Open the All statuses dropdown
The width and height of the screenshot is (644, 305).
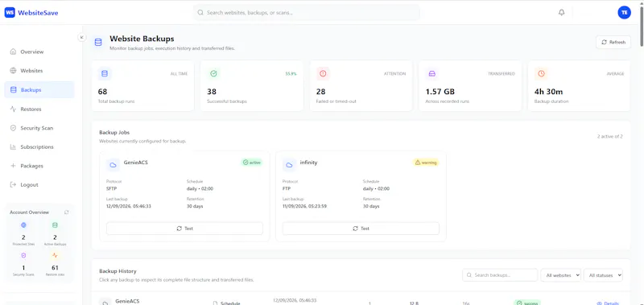(x=603, y=275)
